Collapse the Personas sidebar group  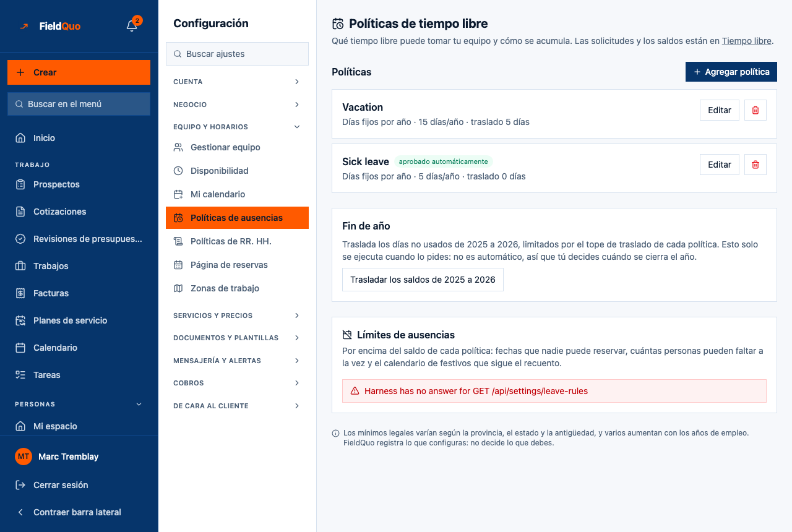tap(139, 404)
